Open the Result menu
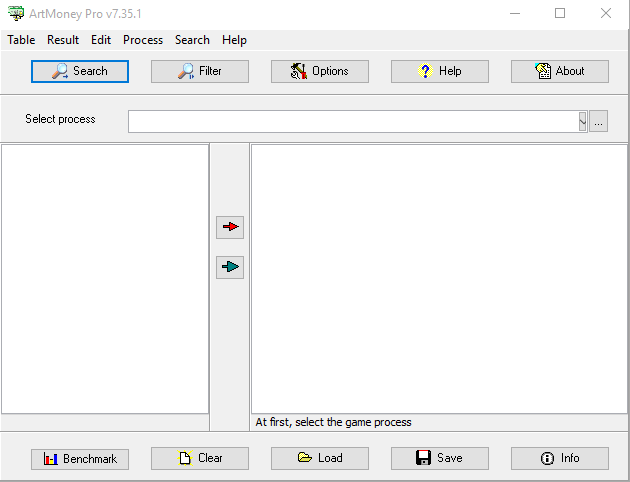Image resolution: width=630 pixels, height=482 pixels. pyautogui.click(x=63, y=40)
